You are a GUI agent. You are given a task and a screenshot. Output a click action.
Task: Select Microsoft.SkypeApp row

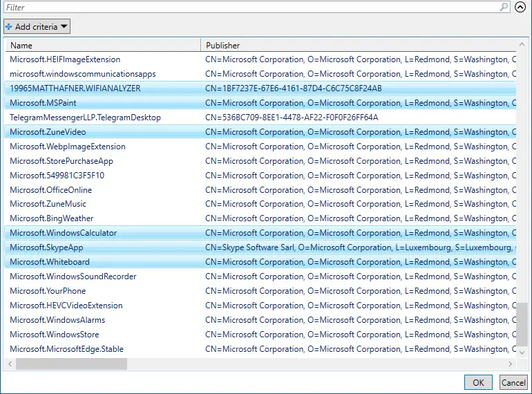pyautogui.click(x=260, y=247)
